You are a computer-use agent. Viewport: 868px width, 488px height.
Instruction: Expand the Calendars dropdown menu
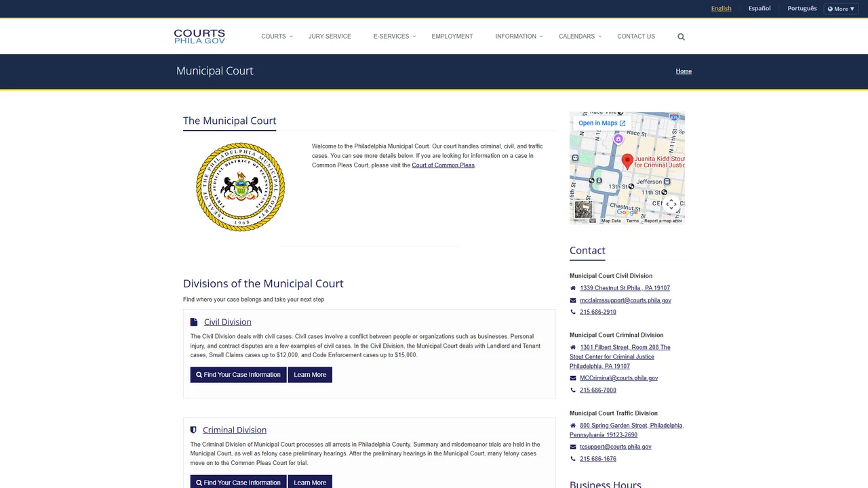tap(580, 37)
